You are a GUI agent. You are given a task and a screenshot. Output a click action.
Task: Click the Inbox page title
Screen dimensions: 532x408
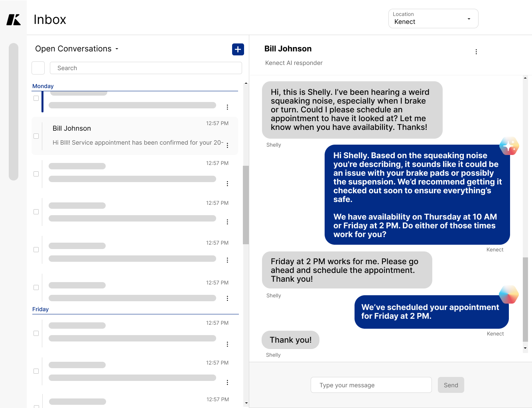tap(50, 20)
